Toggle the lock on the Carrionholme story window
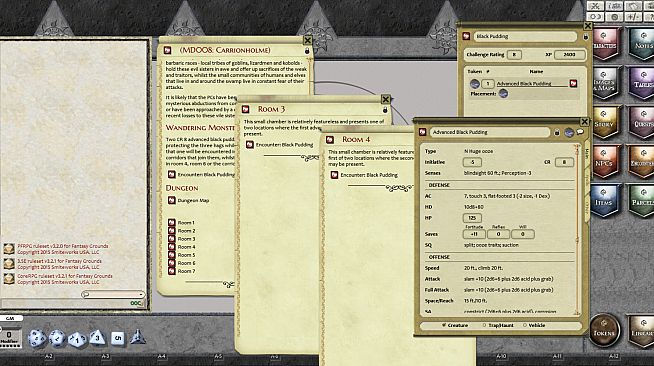The image size is (654, 366). tap(307, 50)
